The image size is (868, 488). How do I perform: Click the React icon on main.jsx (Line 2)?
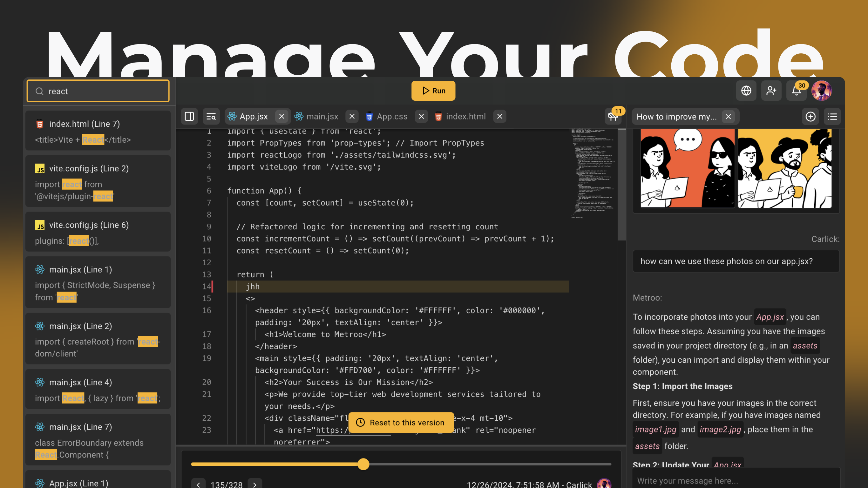(x=40, y=326)
